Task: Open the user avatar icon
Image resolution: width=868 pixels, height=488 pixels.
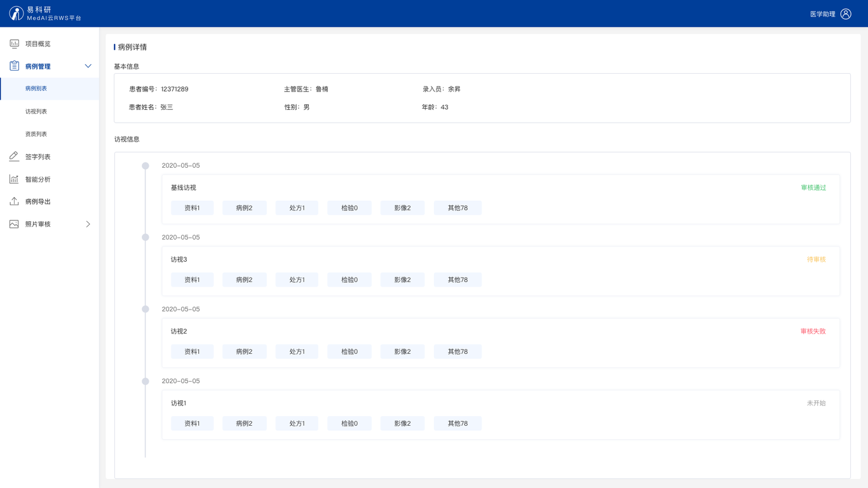Action: click(846, 14)
